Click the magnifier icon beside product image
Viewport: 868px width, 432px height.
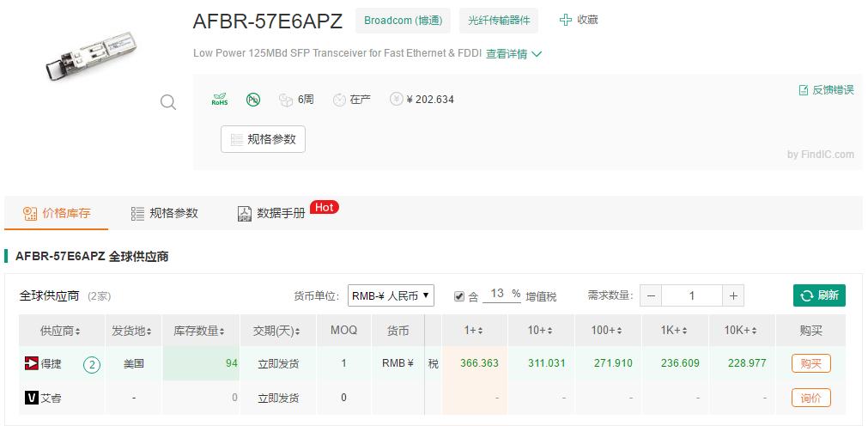168,102
